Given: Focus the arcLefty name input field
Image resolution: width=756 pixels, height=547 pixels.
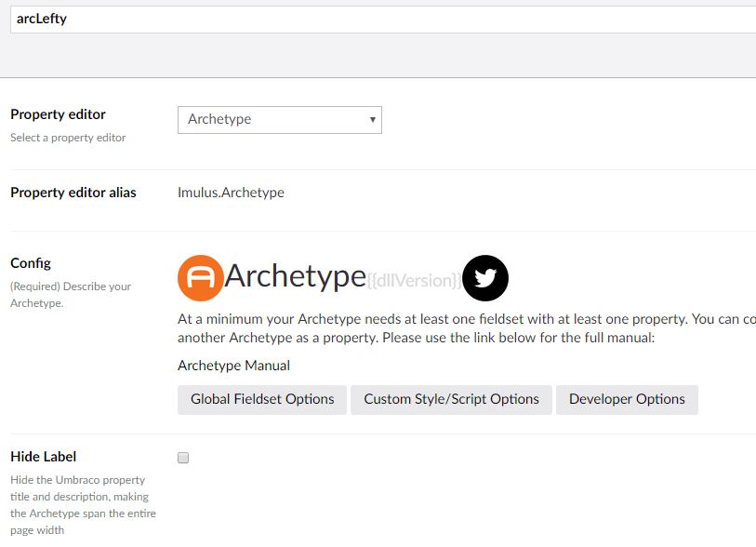Looking at the screenshot, I should pyautogui.click(x=372, y=19).
